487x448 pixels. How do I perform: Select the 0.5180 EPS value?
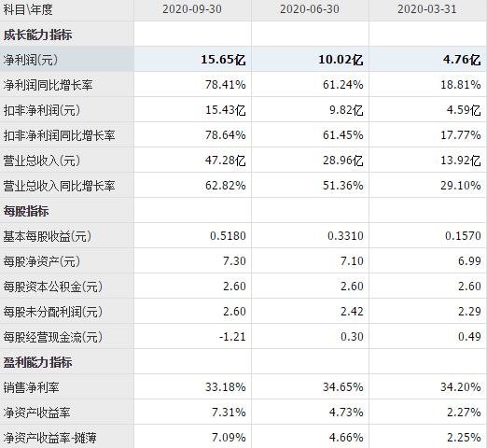228,236
